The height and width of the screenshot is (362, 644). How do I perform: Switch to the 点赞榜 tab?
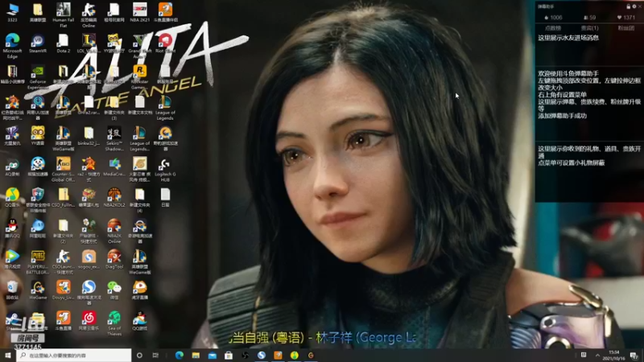coord(553,28)
